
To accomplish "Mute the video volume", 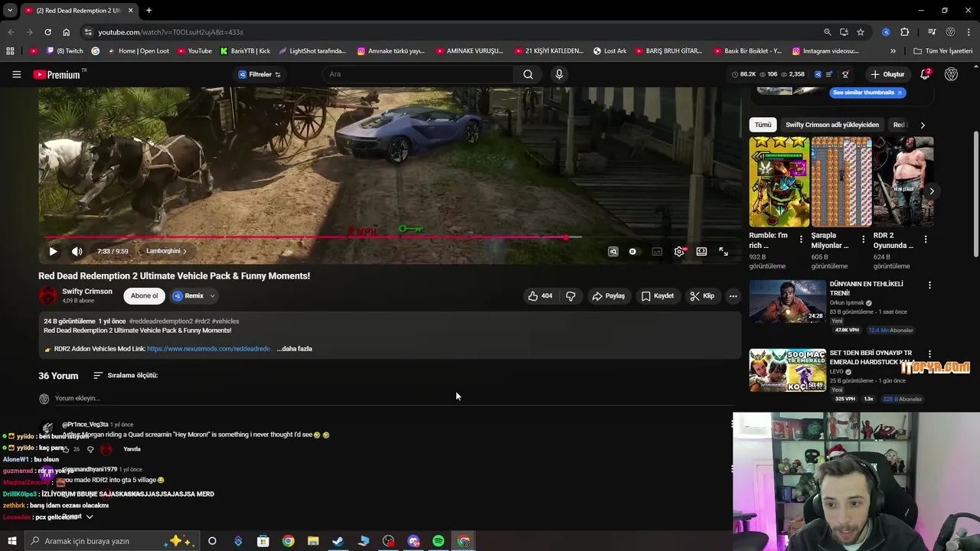I will [x=77, y=251].
